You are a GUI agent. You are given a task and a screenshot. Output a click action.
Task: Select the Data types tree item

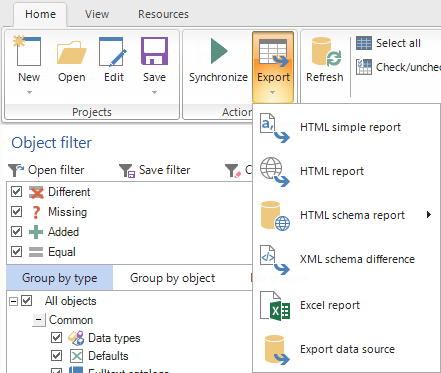coord(114,338)
